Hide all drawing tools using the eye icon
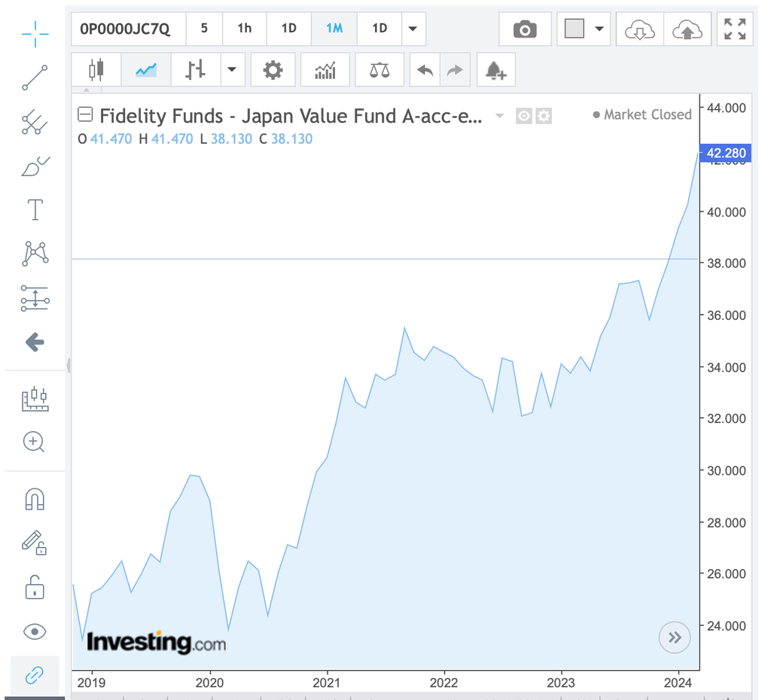 (35, 632)
